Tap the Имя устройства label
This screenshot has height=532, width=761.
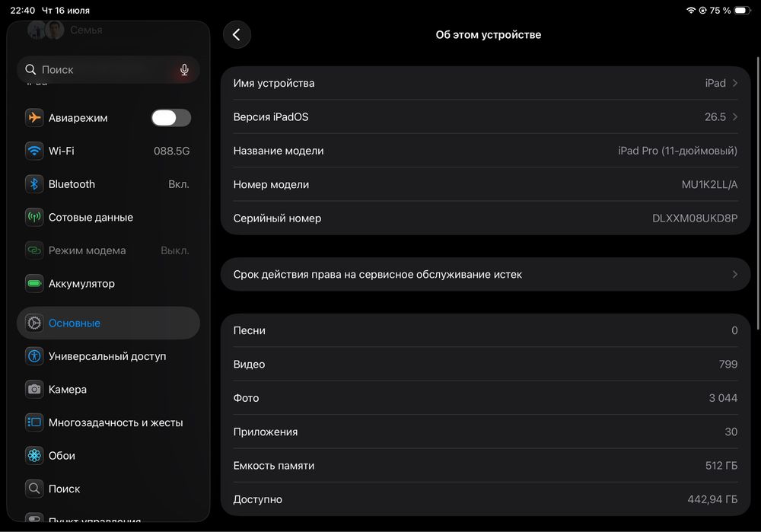click(x=274, y=83)
